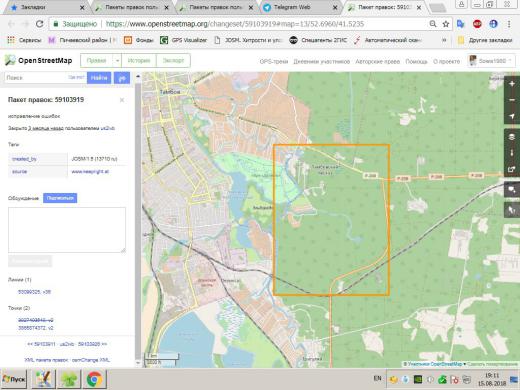520x390 pixels.
Task: Open the user account dropdown menu
Action: coord(492,61)
